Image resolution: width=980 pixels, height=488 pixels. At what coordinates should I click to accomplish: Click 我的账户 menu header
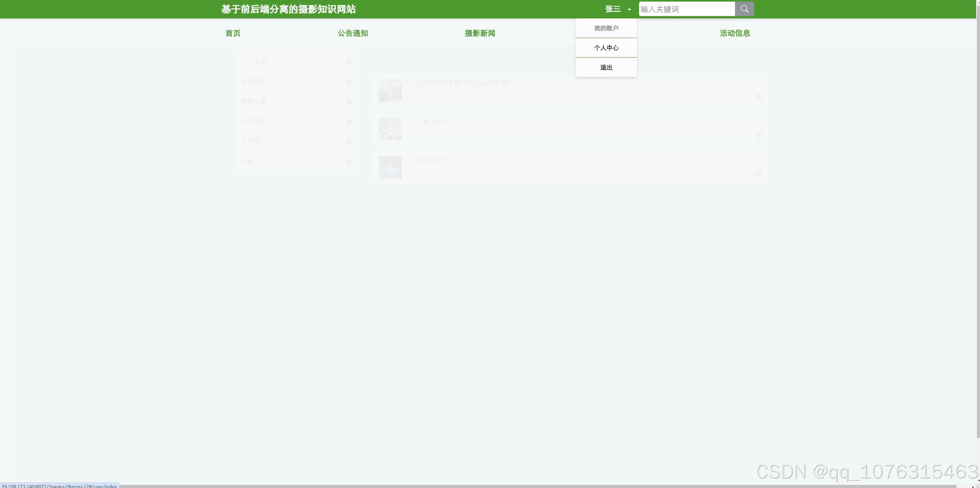[x=606, y=28]
